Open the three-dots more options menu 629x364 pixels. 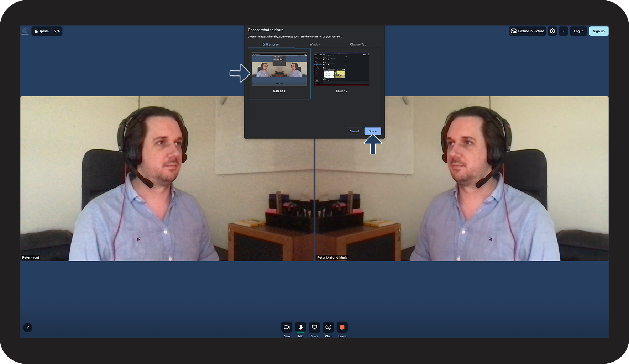coord(564,31)
